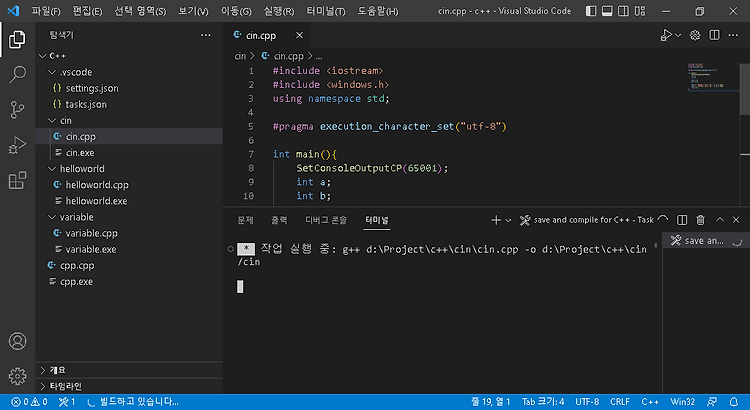The height and width of the screenshot is (410, 750).
Task: Open notifications bell icon
Action: 734,402
